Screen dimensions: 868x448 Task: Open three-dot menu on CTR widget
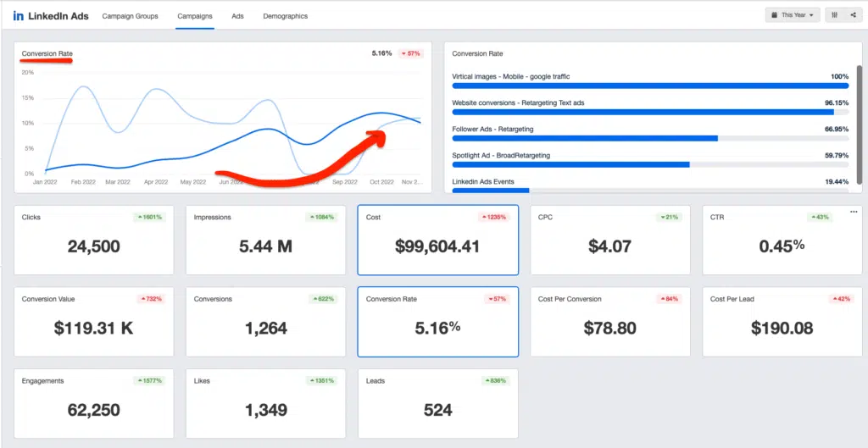point(854,211)
